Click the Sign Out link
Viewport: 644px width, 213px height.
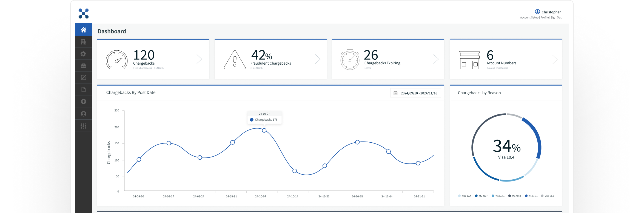556,18
